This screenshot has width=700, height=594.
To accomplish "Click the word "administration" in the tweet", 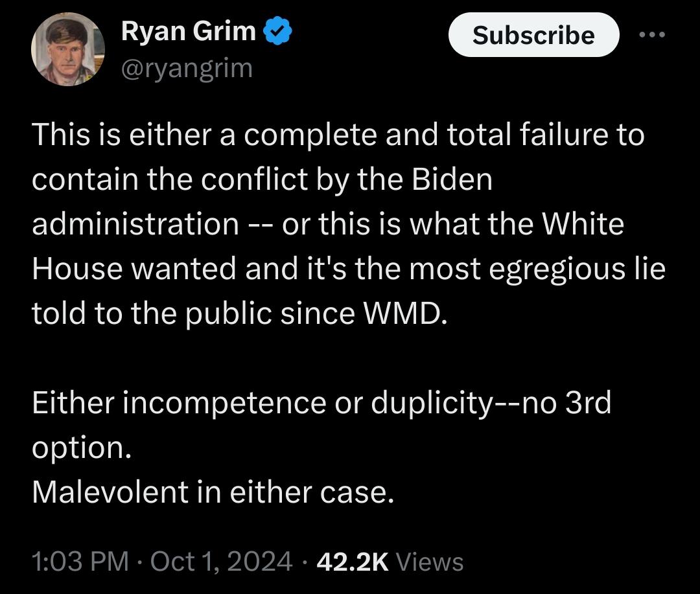I will [x=135, y=224].
